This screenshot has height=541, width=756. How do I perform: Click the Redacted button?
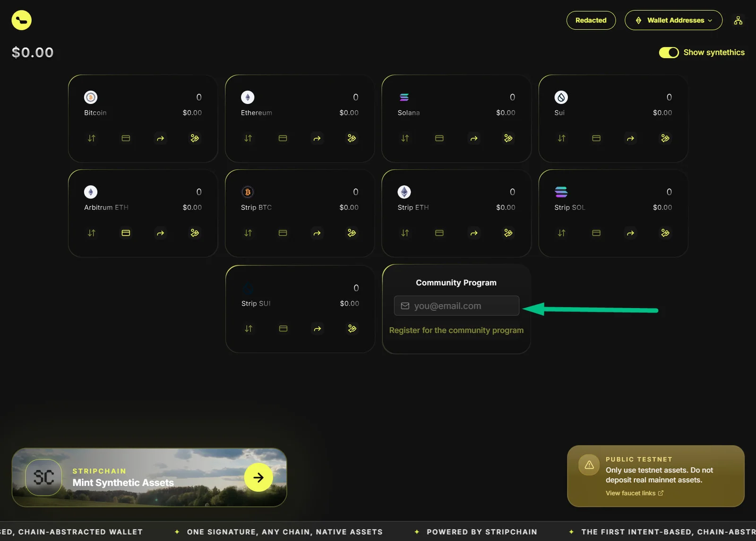[x=591, y=20]
